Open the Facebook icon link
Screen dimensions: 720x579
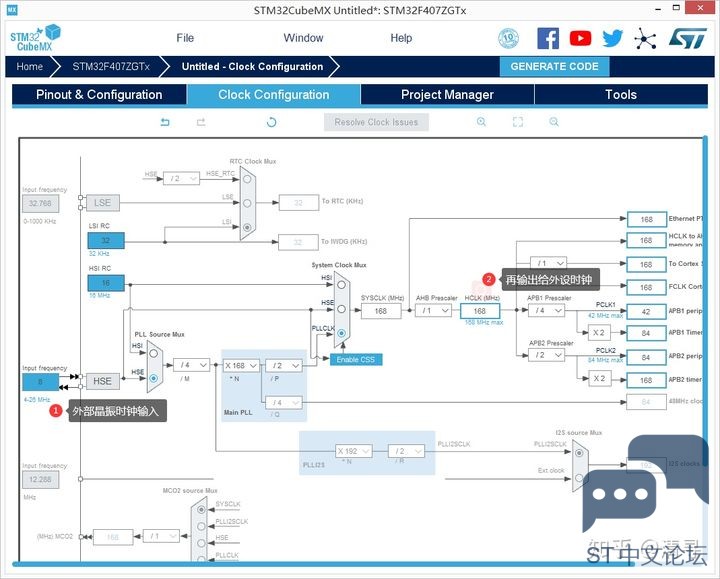click(x=548, y=38)
